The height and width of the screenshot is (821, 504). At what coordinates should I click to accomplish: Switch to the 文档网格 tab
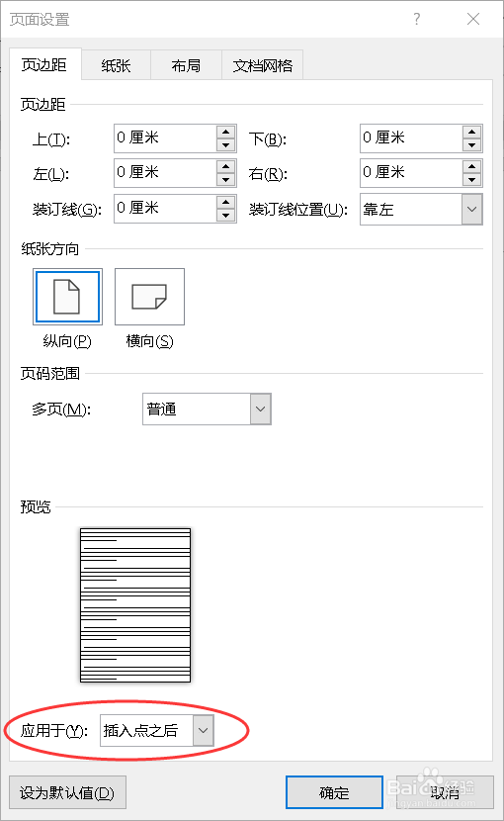click(263, 65)
